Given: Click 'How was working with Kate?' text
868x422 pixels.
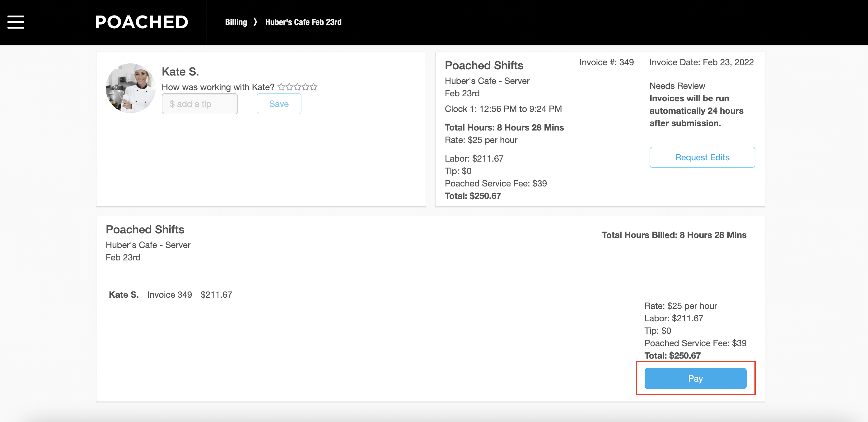Looking at the screenshot, I should [x=218, y=87].
